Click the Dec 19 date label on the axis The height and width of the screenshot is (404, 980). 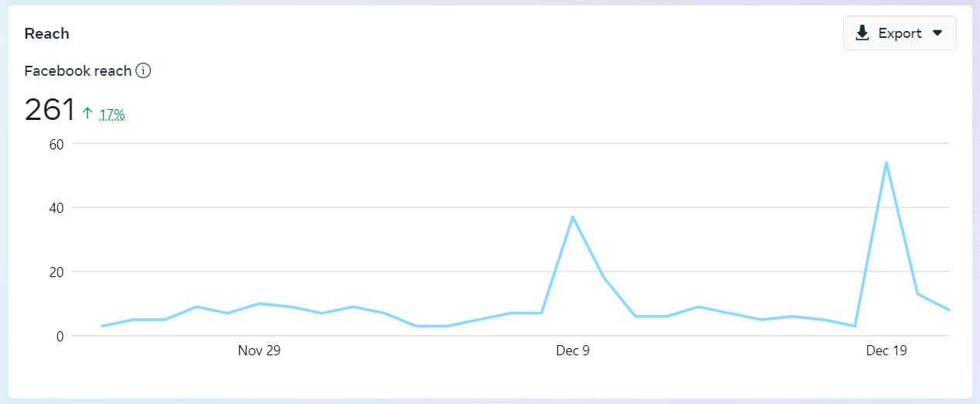886,351
